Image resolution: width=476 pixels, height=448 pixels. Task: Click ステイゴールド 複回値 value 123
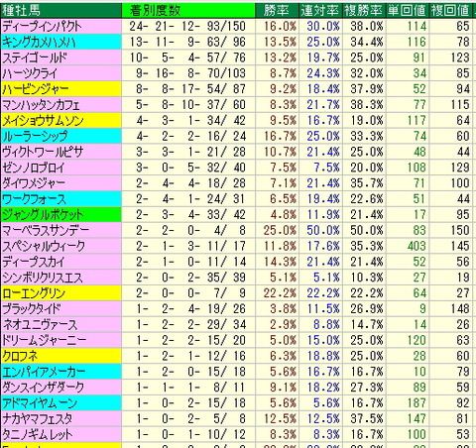click(460, 57)
